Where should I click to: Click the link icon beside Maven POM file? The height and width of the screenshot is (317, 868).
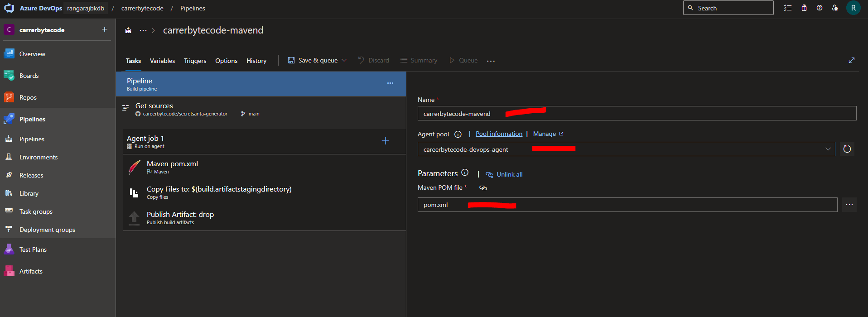click(x=483, y=188)
